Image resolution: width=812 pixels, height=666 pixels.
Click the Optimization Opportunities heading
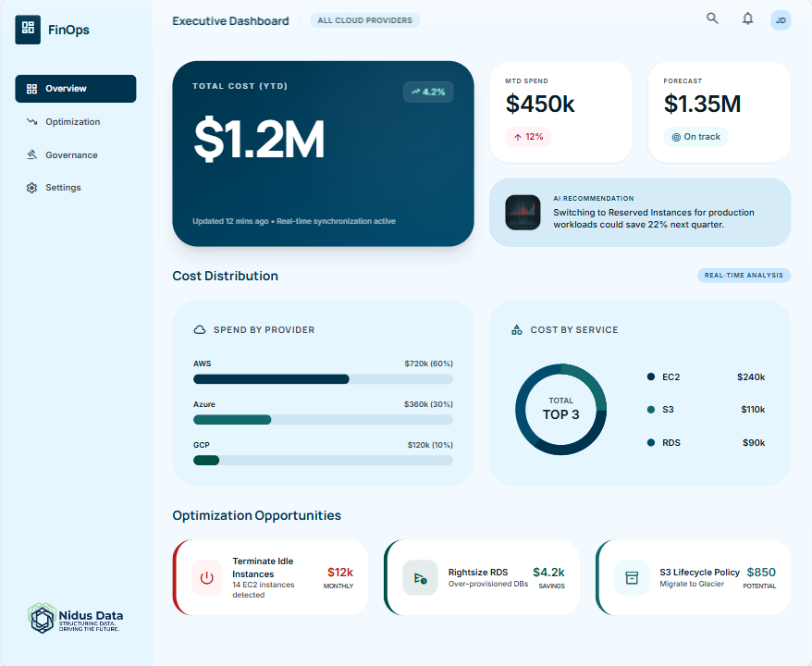click(x=257, y=516)
